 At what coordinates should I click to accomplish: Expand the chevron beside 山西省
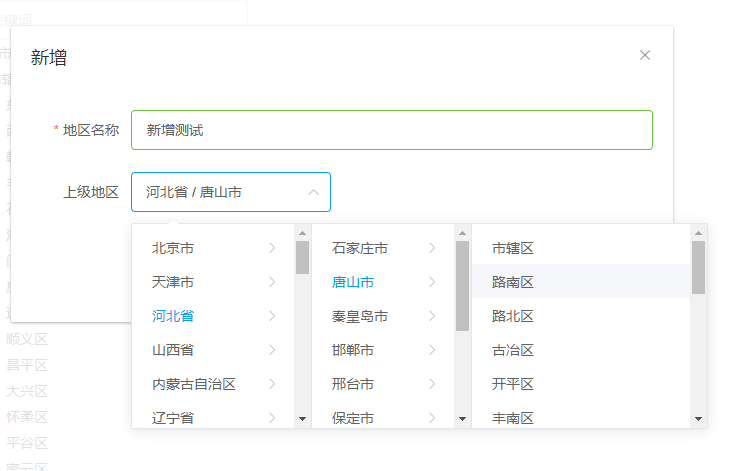point(272,350)
